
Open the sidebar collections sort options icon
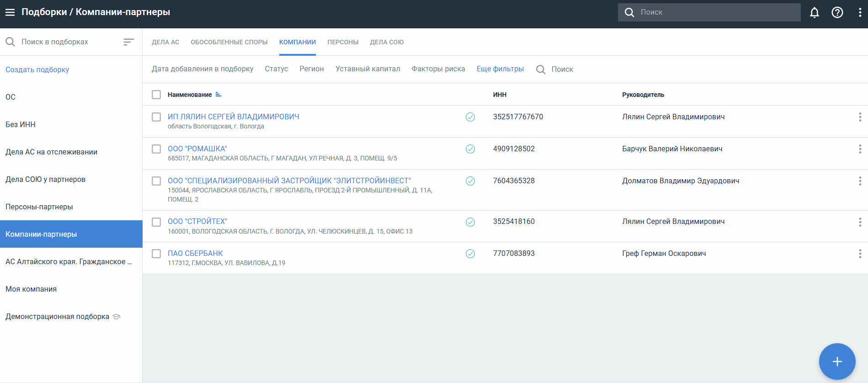(x=128, y=42)
